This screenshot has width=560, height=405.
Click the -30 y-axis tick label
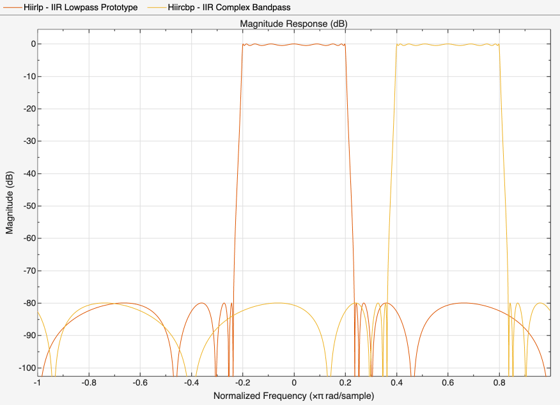pyautogui.click(x=29, y=141)
